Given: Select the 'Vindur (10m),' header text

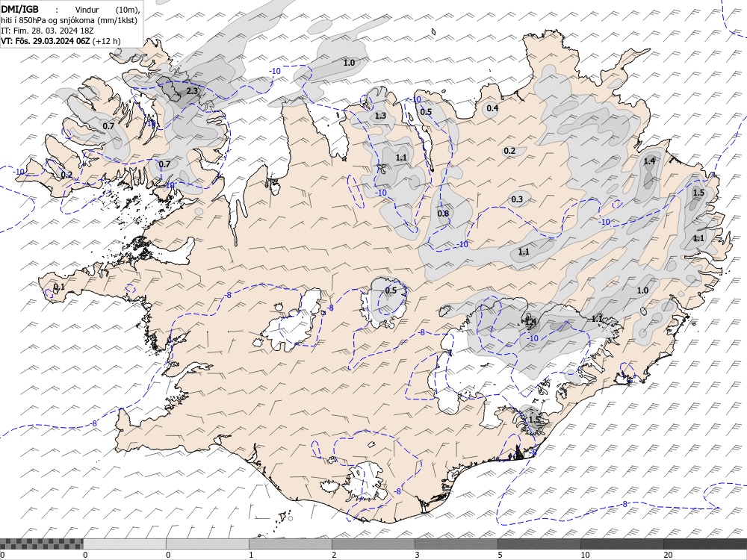Looking at the screenshot, I should [x=108, y=10].
